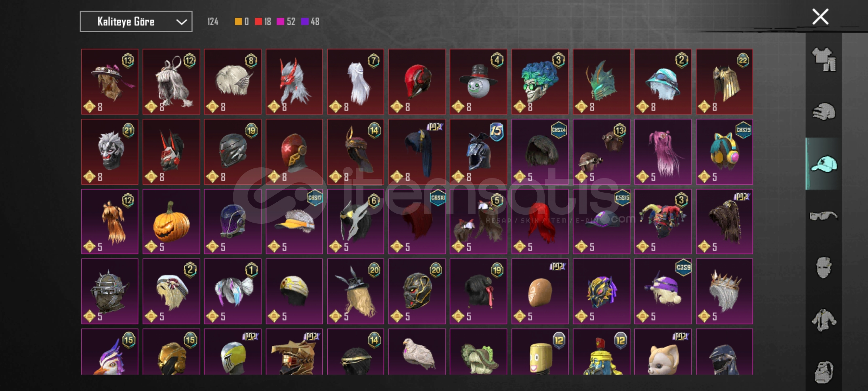Filter by the orange rarity swatch
This screenshot has width=868, height=391.
point(238,22)
